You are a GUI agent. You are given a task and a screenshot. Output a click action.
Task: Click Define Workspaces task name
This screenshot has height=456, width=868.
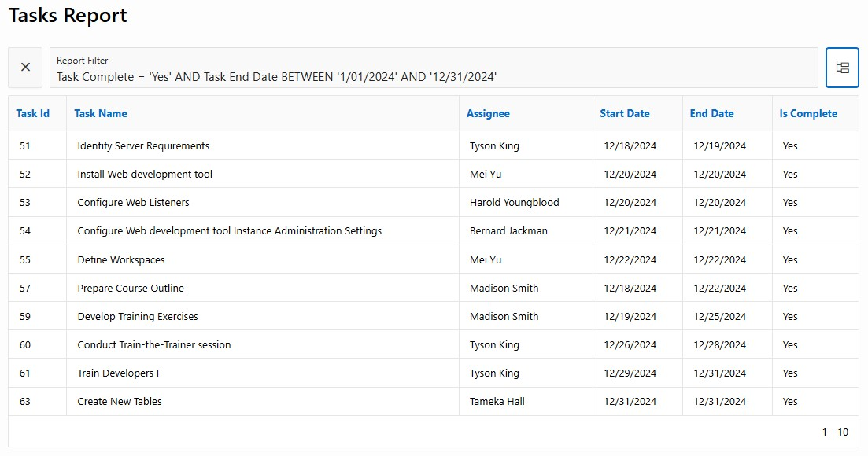coord(120,259)
